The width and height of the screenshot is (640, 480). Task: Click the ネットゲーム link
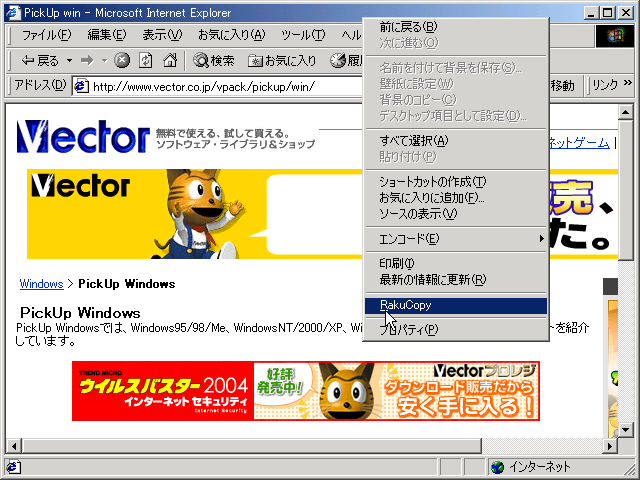pos(580,142)
